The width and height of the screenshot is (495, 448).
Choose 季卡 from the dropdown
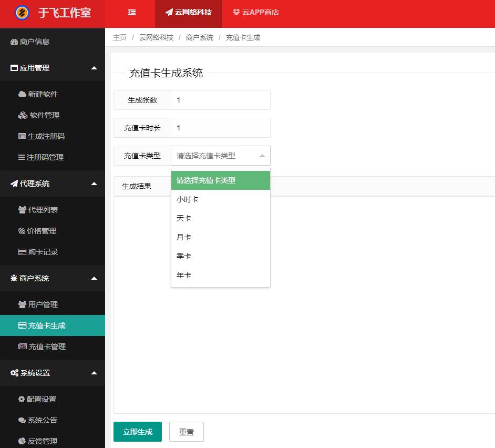[220, 256]
